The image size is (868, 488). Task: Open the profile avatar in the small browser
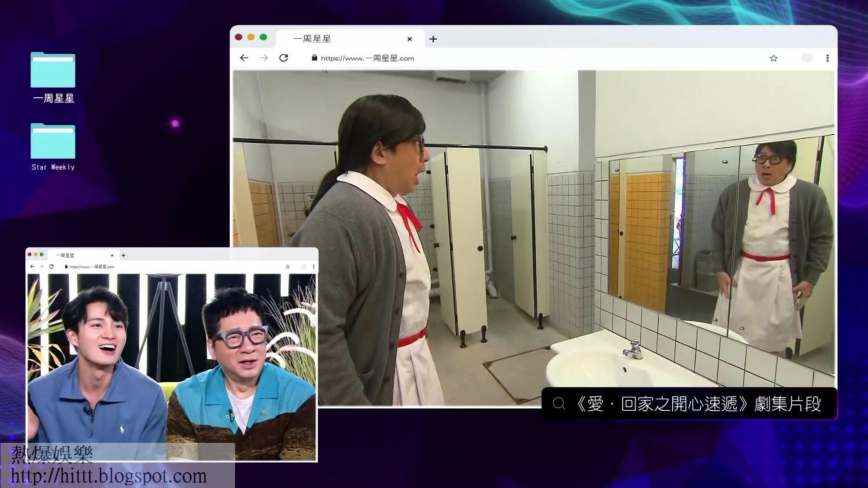[304, 267]
